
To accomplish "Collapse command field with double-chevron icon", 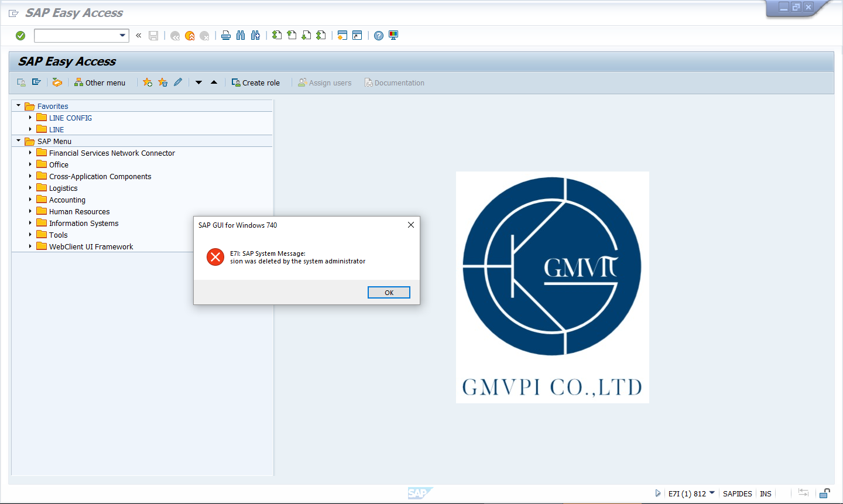I will (139, 36).
